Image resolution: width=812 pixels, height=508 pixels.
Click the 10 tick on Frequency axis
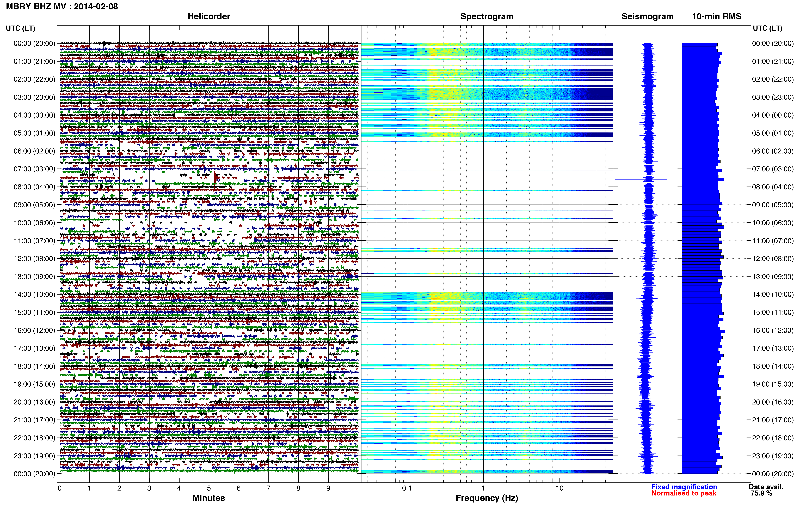559,488
